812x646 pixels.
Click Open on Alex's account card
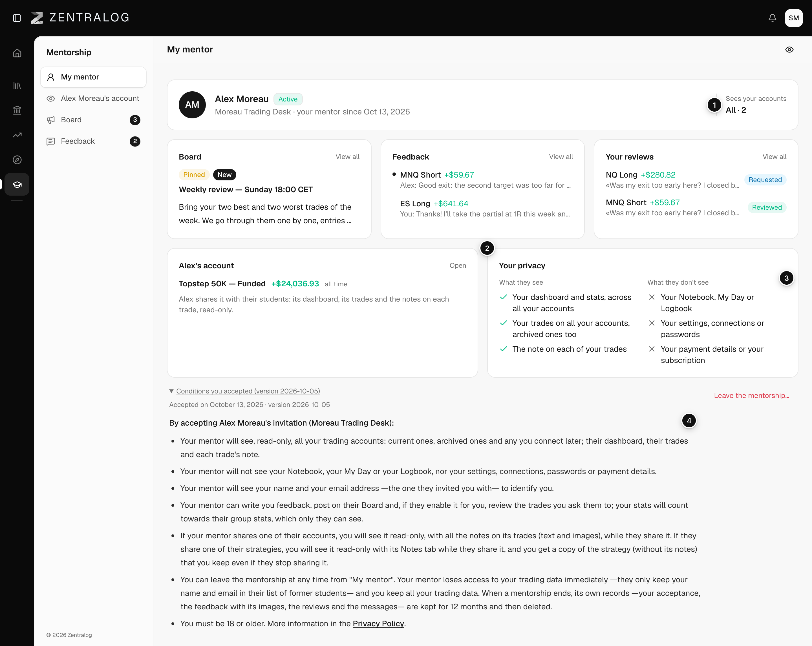[x=458, y=266]
